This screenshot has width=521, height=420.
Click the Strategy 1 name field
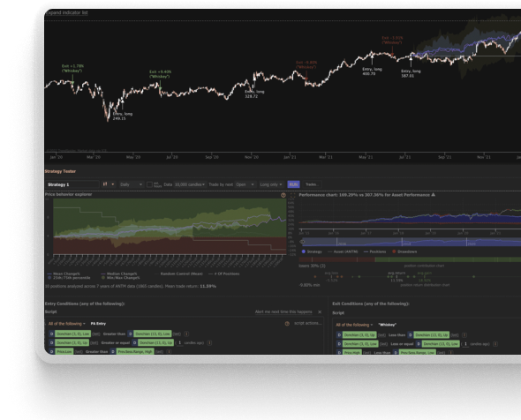click(x=72, y=184)
